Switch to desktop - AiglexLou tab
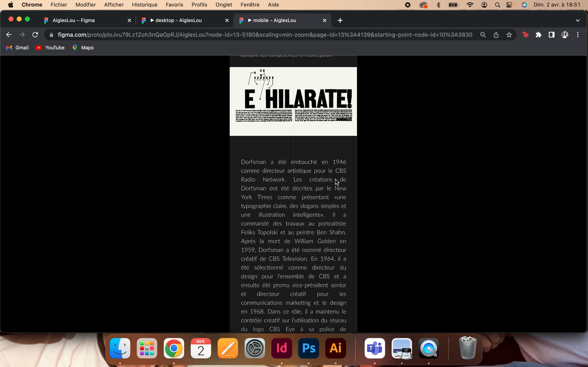Viewport: 588px width, 367px height. point(179,20)
